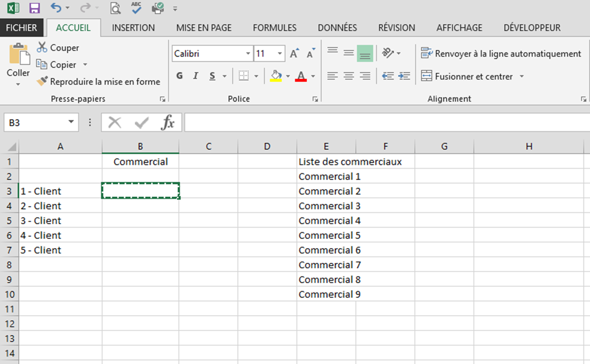Screen dimensions: 590x364
Task: Open the Fusionner et centrer dropdown arrow
Action: pyautogui.click(x=522, y=76)
